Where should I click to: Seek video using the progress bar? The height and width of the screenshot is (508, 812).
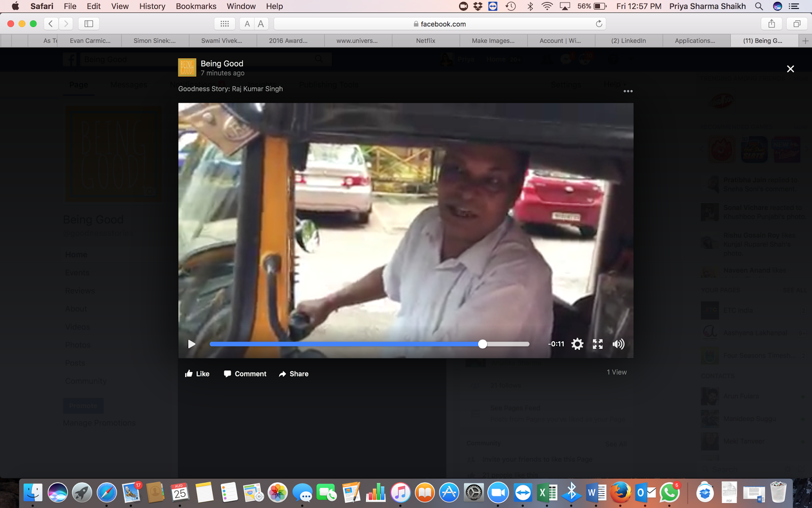(369, 344)
